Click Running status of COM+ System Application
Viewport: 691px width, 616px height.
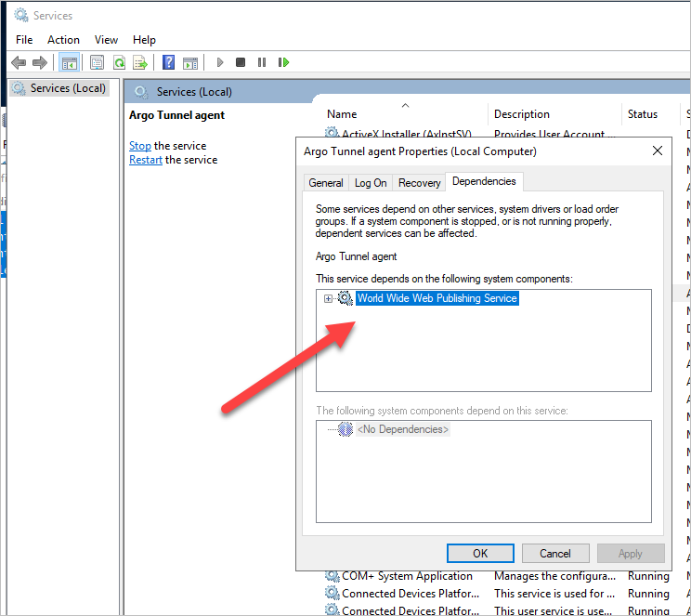click(x=648, y=576)
